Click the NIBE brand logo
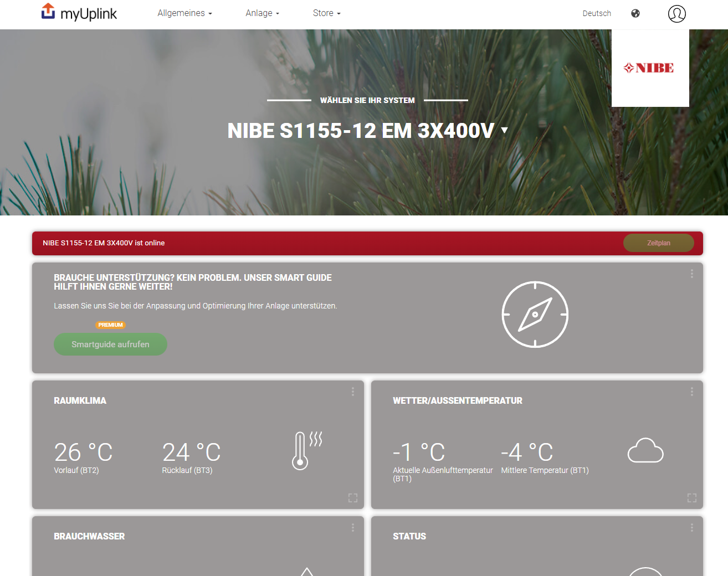Image resolution: width=728 pixels, height=576 pixels. point(649,68)
